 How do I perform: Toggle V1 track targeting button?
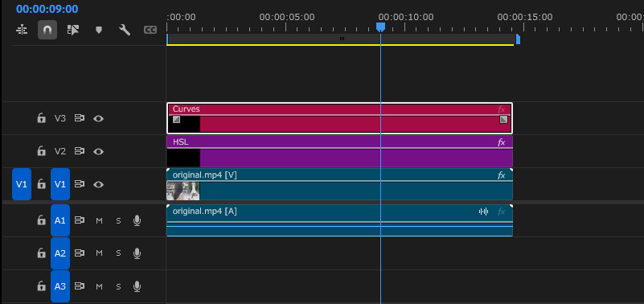coord(60,184)
